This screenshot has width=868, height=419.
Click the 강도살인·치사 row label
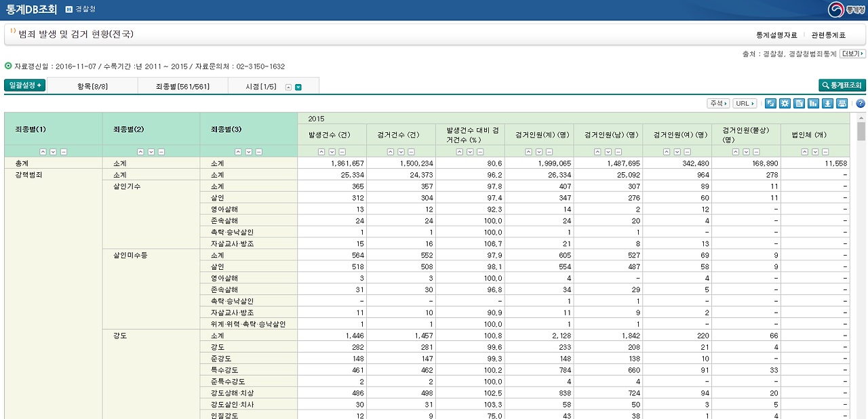248,405
